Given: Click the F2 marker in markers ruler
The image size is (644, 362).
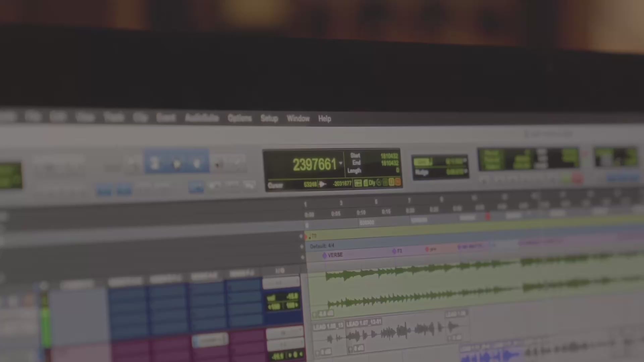Looking at the screenshot, I should [397, 251].
